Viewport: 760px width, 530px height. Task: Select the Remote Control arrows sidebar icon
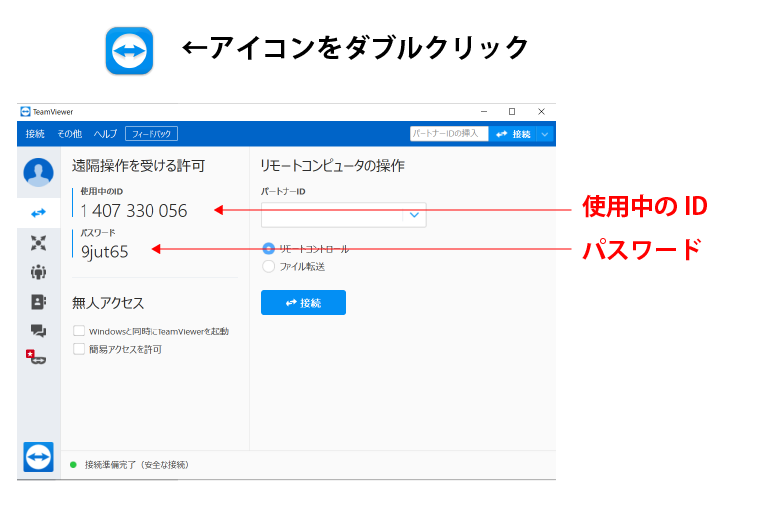pos(38,213)
